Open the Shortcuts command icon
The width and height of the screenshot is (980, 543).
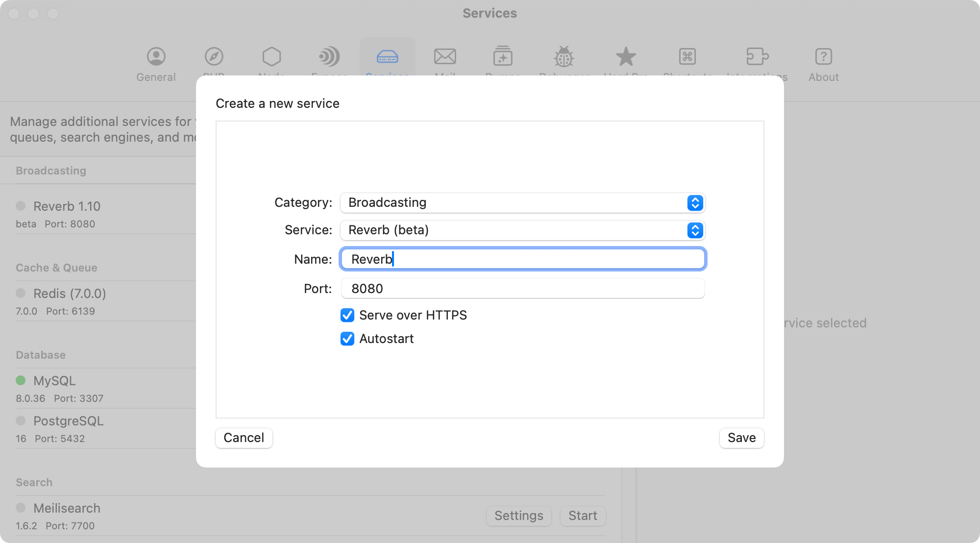click(x=687, y=56)
